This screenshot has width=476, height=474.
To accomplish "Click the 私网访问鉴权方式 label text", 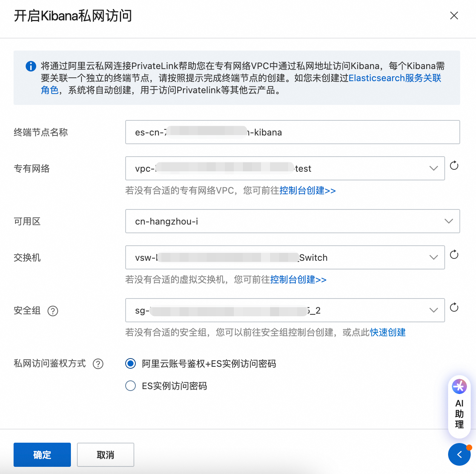I will point(50,363).
